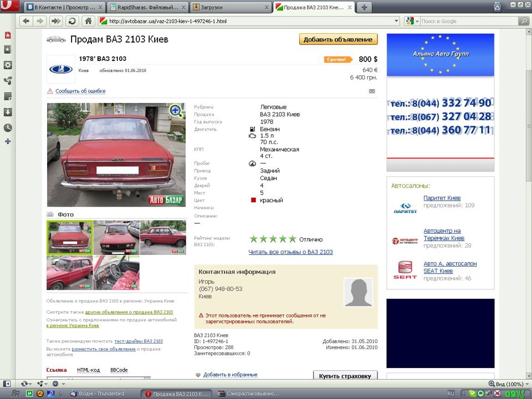532x399 pixels.
Task: Add a panel with the plus icon
Action: [8, 141]
